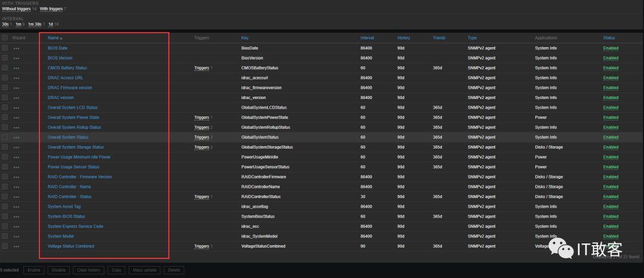Click the Delete button
The image size is (644, 278).
click(x=174, y=270)
